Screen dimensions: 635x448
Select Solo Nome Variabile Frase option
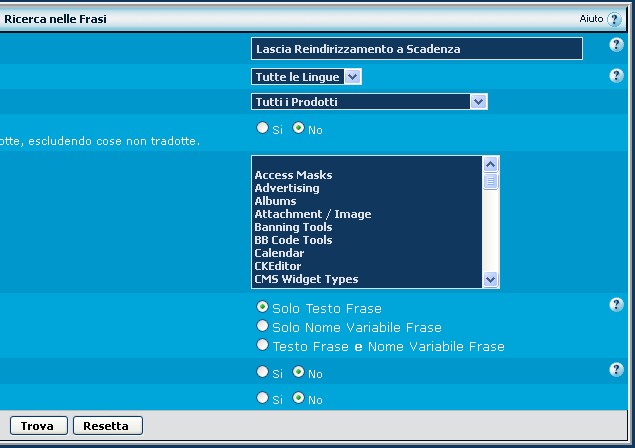(x=263, y=326)
